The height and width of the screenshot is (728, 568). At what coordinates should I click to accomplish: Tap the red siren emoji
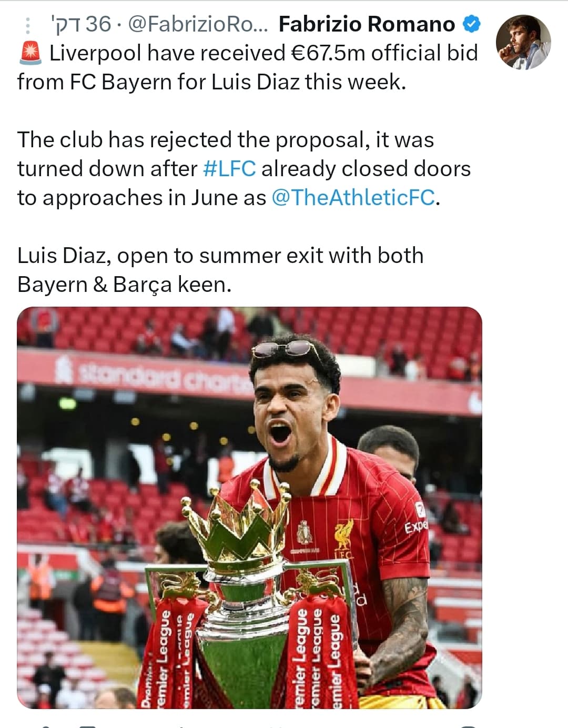click(30, 53)
